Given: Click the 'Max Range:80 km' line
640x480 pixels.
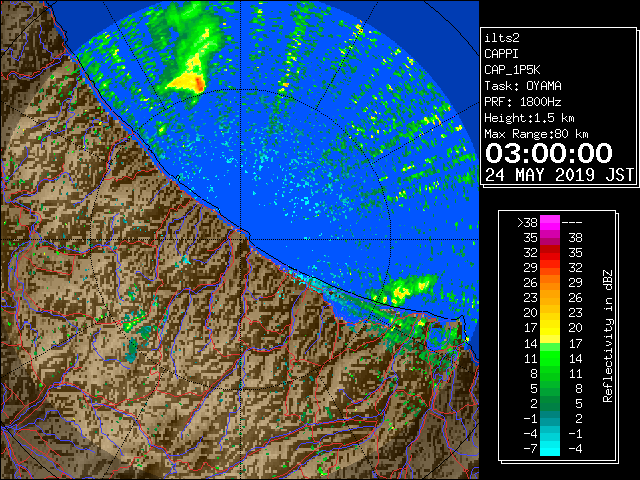Looking at the screenshot, I should (x=536, y=134).
